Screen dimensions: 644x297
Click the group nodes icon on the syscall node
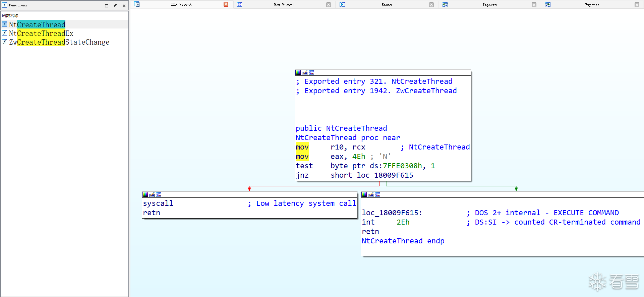(x=159, y=194)
